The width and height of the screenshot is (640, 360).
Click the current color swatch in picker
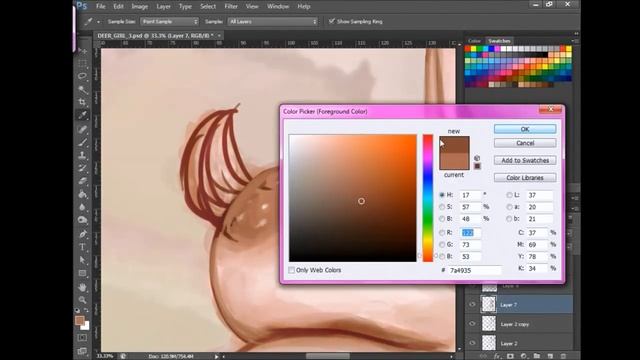[454, 161]
